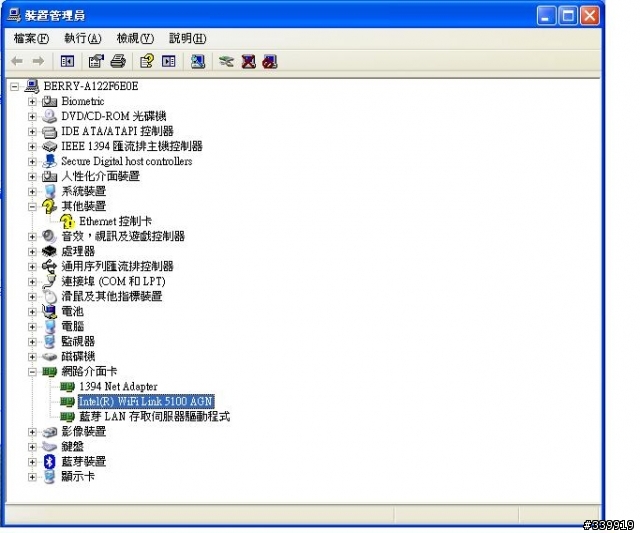
Task: Scan for hardware changes toolbar icon
Action: coord(198,62)
